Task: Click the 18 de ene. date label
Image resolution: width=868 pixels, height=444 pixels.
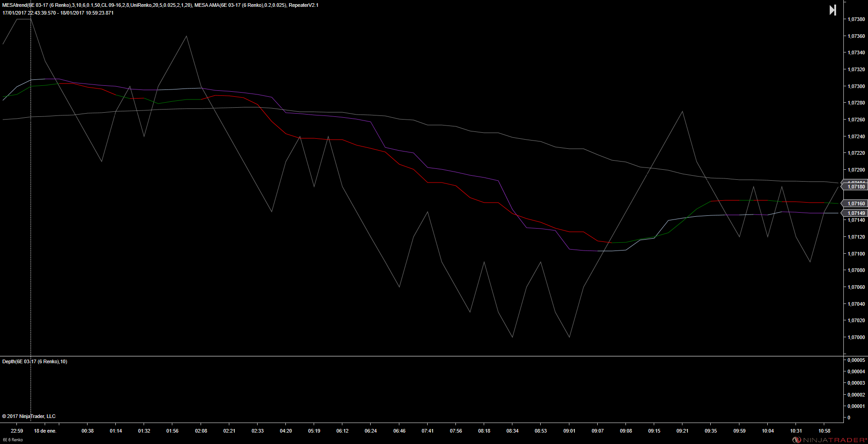Action: point(45,431)
